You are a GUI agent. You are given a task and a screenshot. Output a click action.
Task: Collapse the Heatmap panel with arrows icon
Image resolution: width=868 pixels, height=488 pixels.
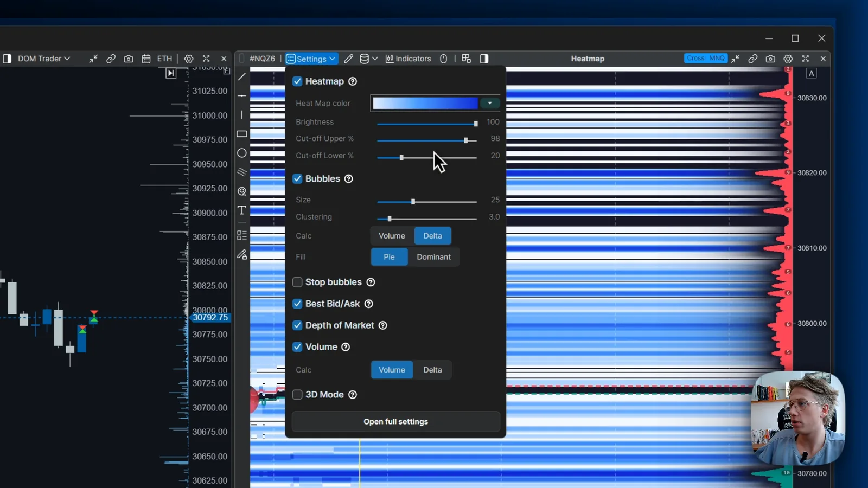(735, 59)
